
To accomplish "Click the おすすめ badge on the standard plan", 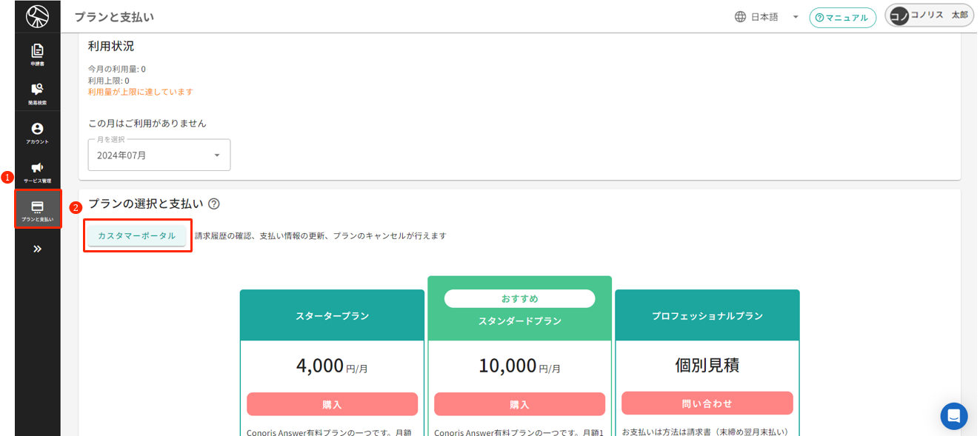I will 519,298.
